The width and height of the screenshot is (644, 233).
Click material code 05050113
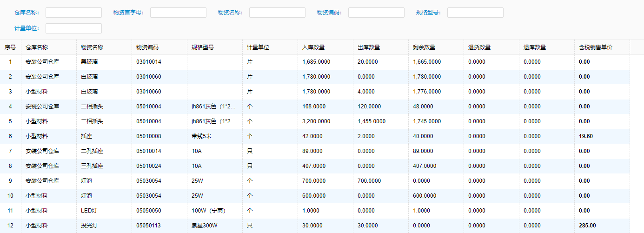[x=149, y=226]
